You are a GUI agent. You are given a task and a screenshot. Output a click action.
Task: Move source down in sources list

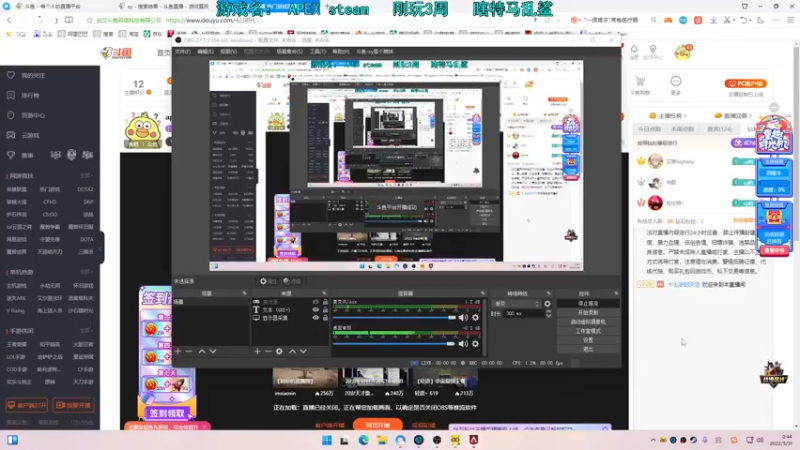[303, 352]
